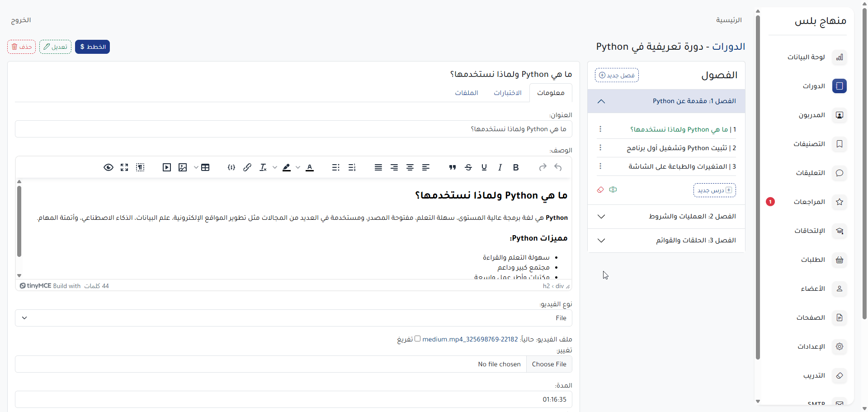The width and height of the screenshot is (868, 412).
Task: Toggle show blocks in editor
Action: (x=140, y=167)
